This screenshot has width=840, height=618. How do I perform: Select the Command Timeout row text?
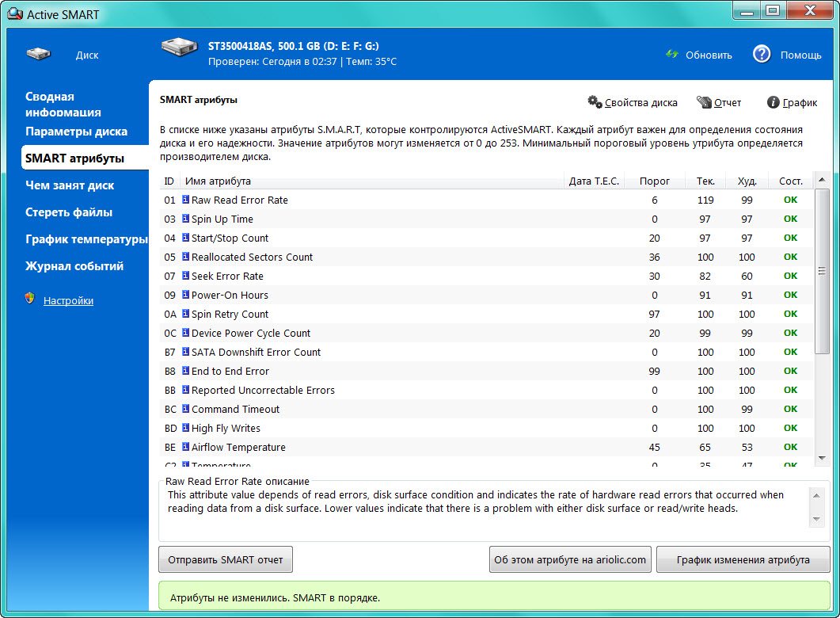[x=235, y=410]
